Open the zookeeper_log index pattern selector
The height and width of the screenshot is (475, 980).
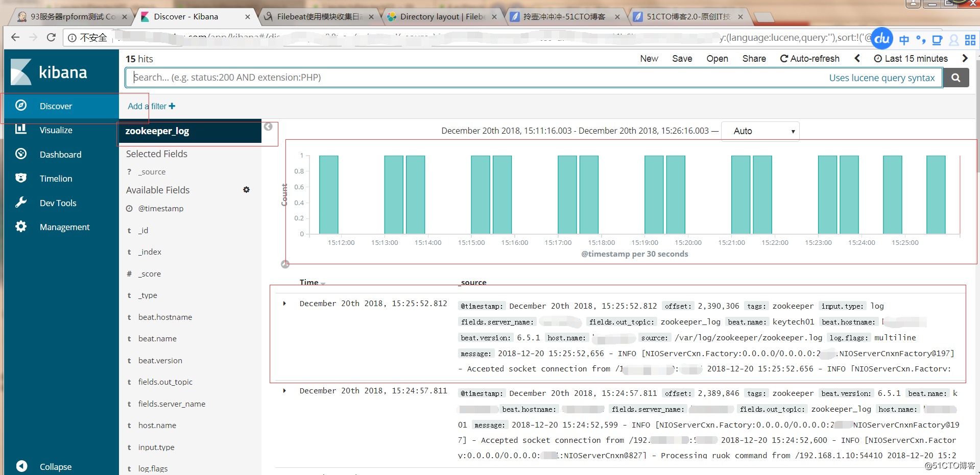190,131
